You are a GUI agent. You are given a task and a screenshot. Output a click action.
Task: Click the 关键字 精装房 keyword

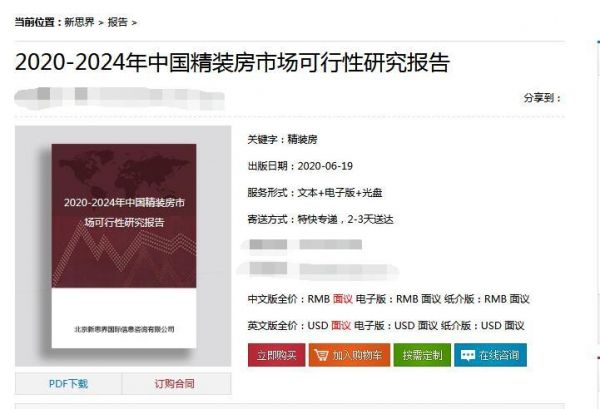(302, 139)
